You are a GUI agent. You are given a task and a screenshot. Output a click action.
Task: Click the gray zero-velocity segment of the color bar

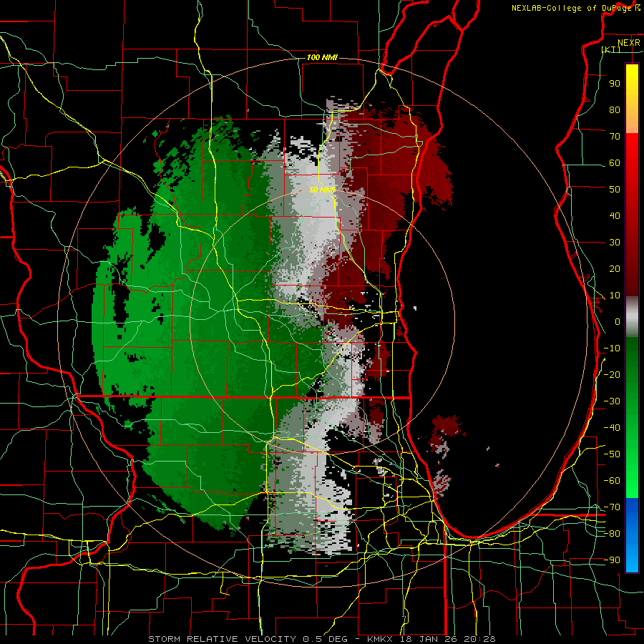click(x=632, y=317)
